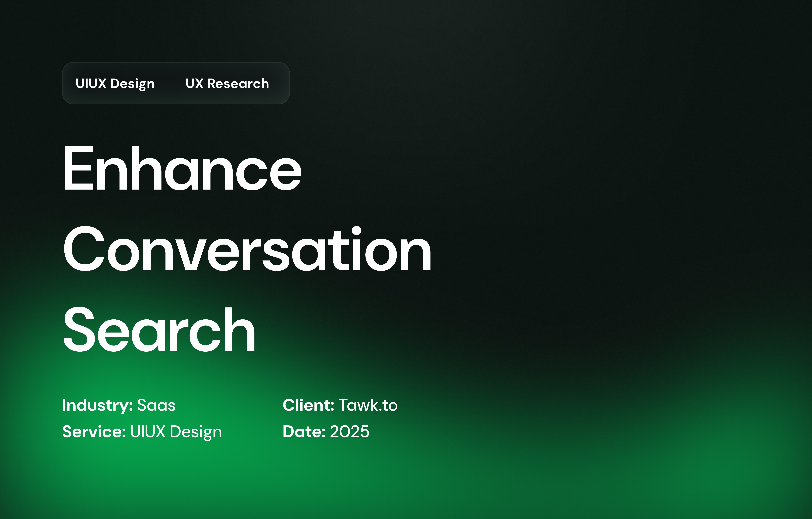The width and height of the screenshot is (812, 519).
Task: Click the bold Date: label
Action: coord(304,432)
